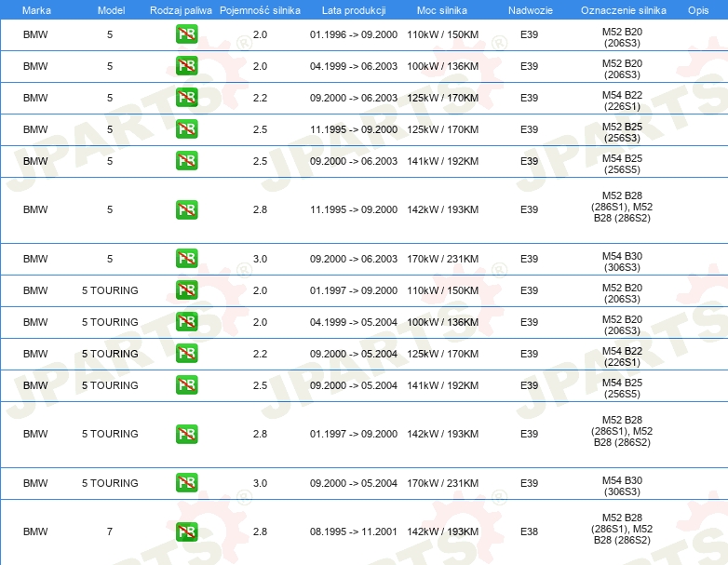Click petrol icon in 5 TOURING 2.5 row
Screen dimensions: 728x565
coord(186,384)
